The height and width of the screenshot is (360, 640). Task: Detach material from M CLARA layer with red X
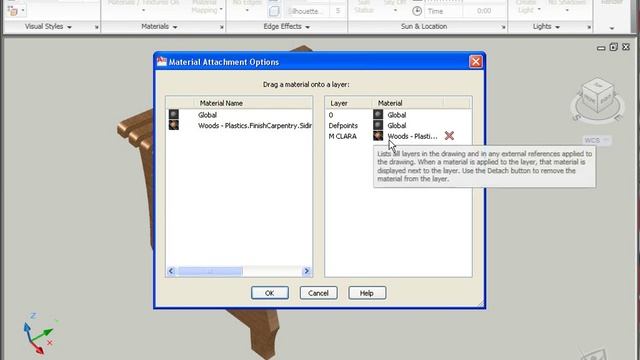click(x=449, y=136)
